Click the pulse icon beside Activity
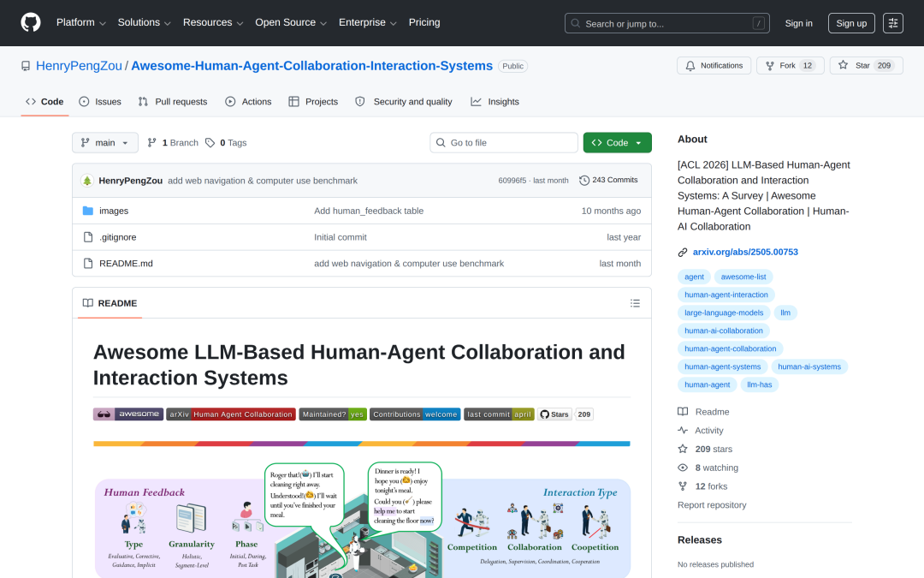This screenshot has width=924, height=578. pyautogui.click(x=683, y=431)
